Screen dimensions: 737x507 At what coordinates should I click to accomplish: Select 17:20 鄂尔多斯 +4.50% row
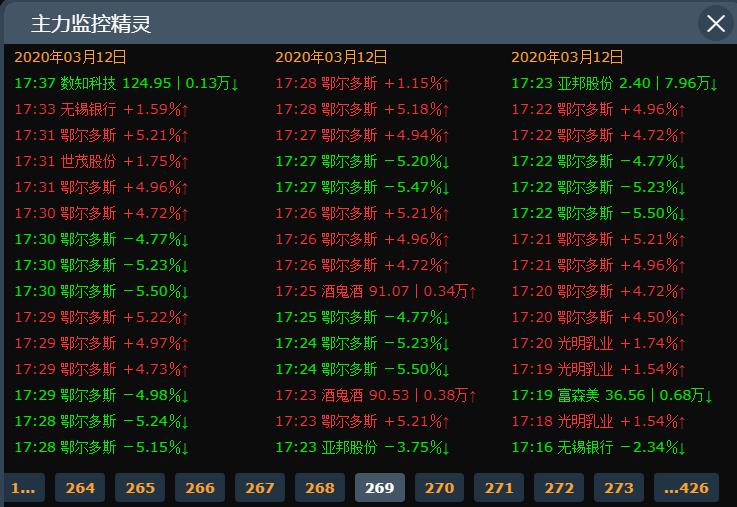tap(598, 317)
